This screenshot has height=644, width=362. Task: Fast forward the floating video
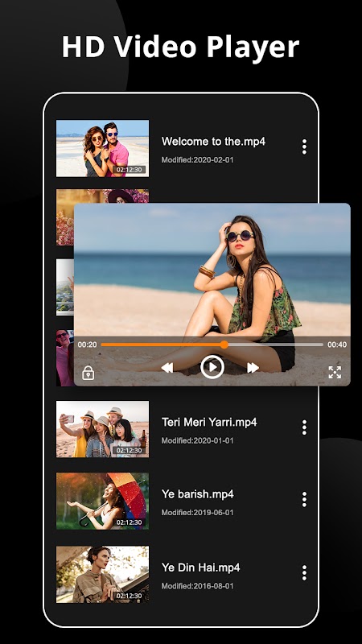253,368
